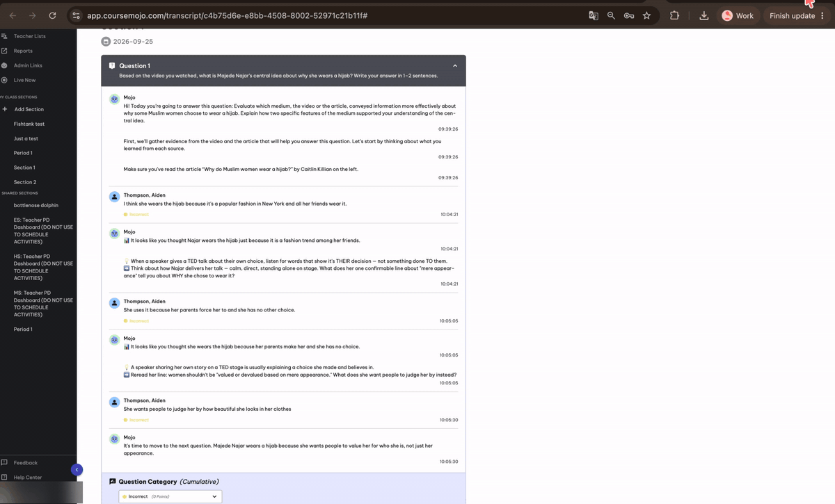Click the browser address bar URL

[x=227, y=15]
